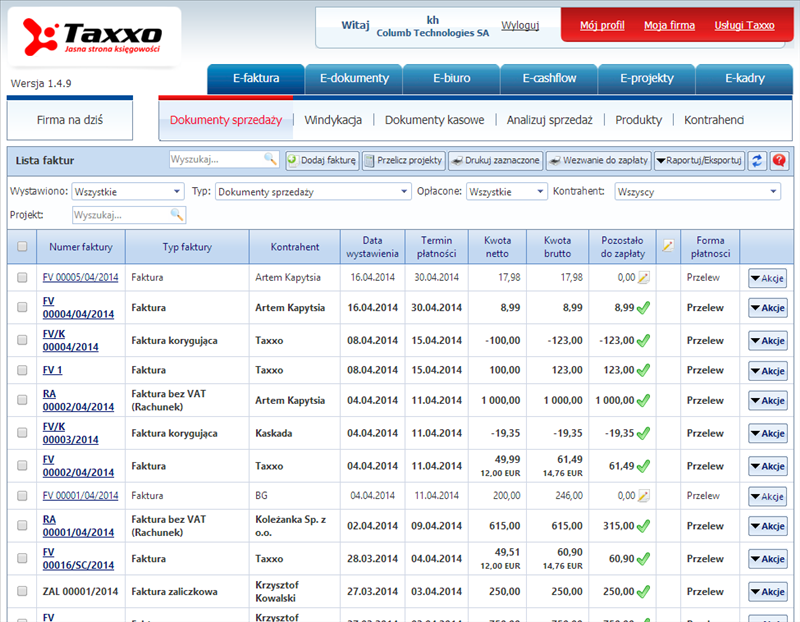The height and width of the screenshot is (622, 800).
Task: Open Akcje menu for FV 00005/04/2014
Action: click(767, 279)
